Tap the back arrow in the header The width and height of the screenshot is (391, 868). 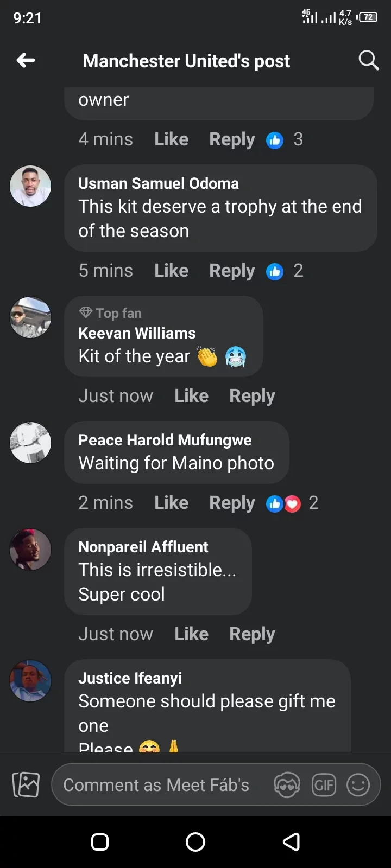click(x=26, y=60)
